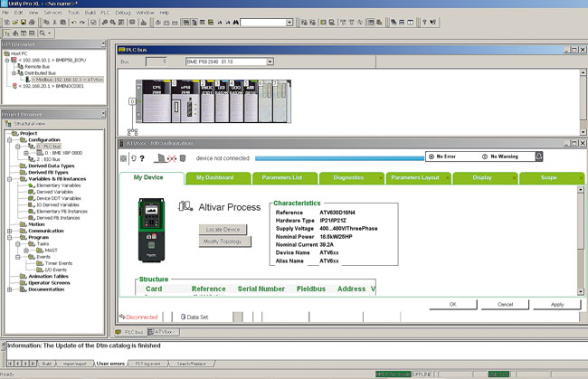Collapse the Events tree node
588x379 pixels.
coord(17,257)
